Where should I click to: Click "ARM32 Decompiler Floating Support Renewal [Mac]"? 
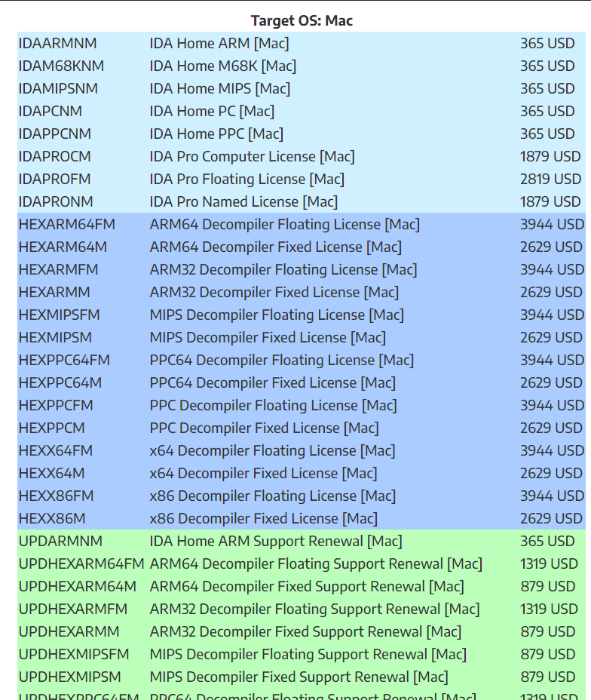click(315, 609)
